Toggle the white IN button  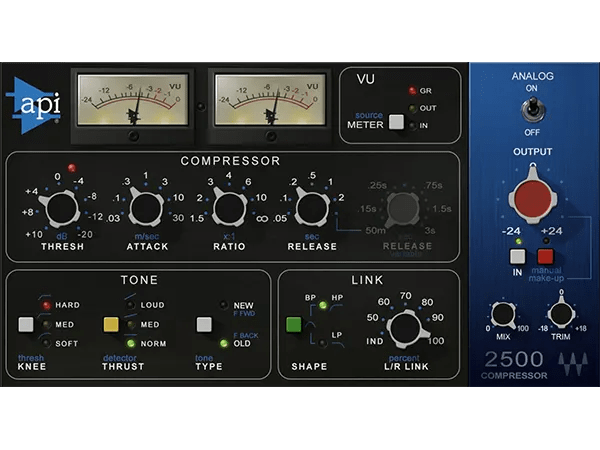[x=517, y=256]
